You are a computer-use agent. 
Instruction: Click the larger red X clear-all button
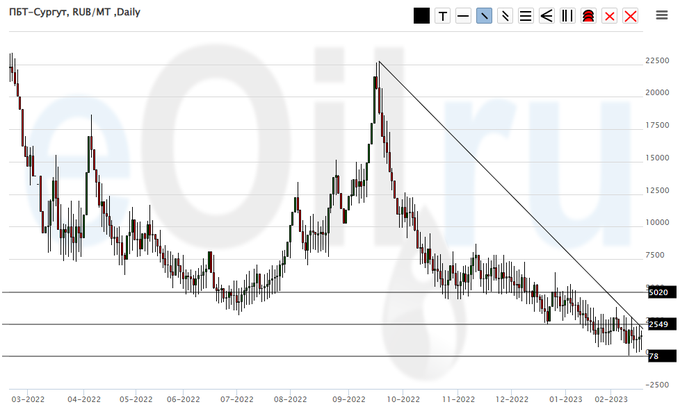(x=630, y=16)
